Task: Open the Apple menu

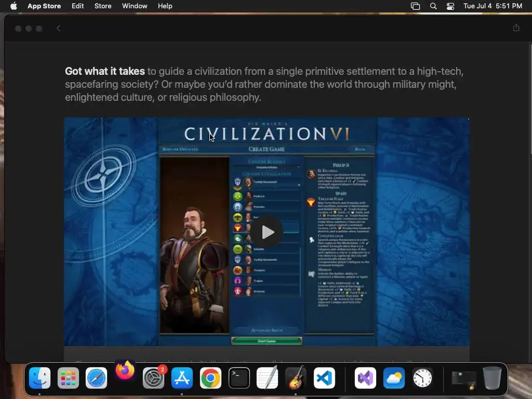Action: click(14, 6)
